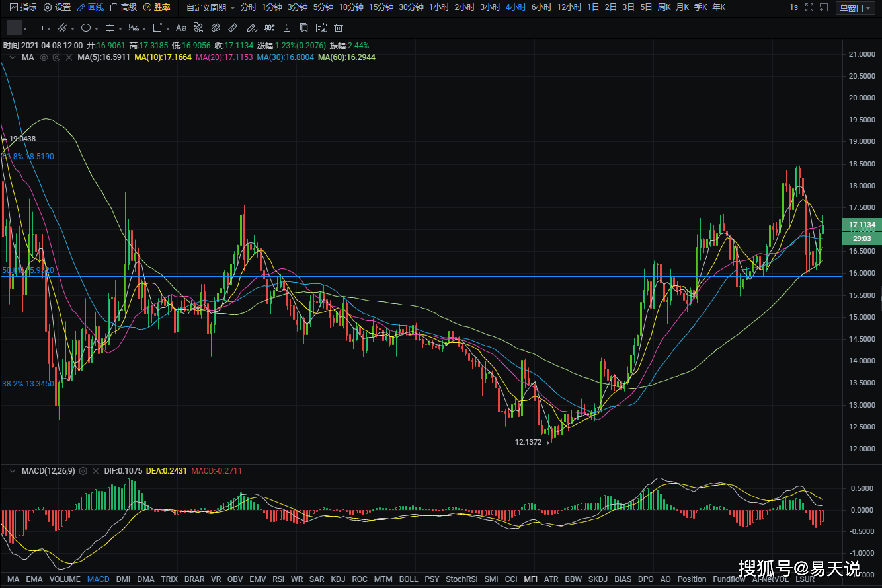Open MA indicator settings gear
The height and width of the screenshot is (588, 882).
[56, 57]
